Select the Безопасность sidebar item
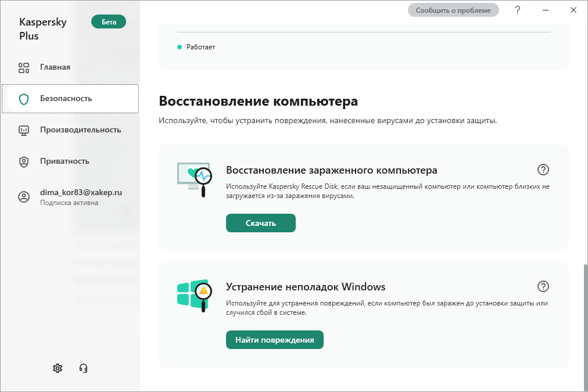This screenshot has width=588, height=392. click(x=70, y=99)
